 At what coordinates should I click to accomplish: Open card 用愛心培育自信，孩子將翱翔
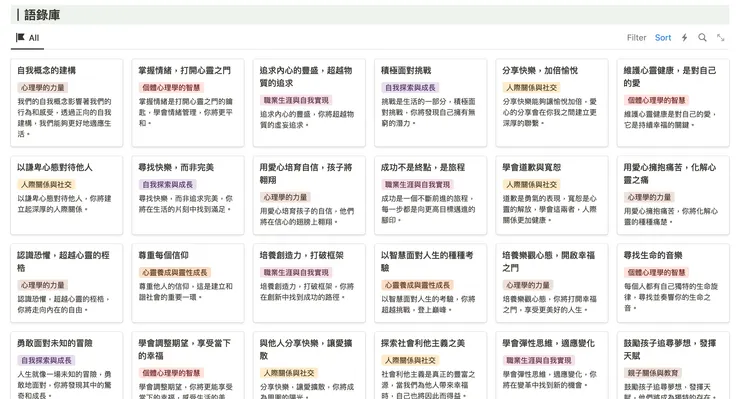point(309,195)
